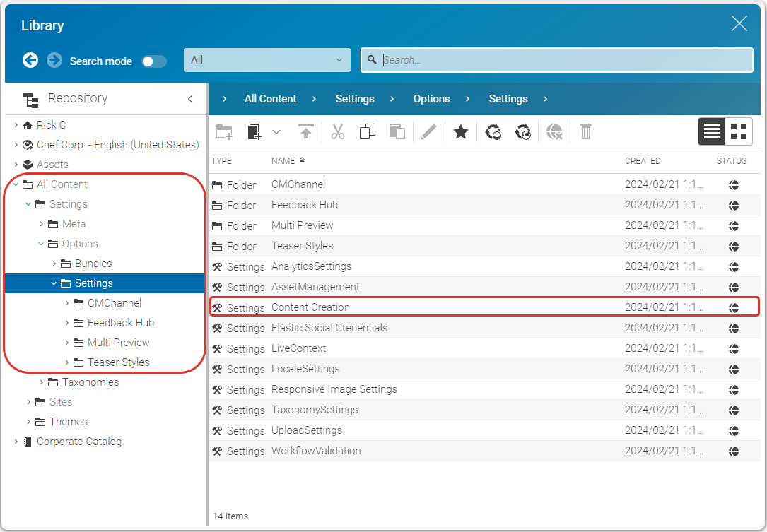Toggle Search mode switch on
Image resolution: width=767 pixels, height=532 pixels.
click(x=154, y=61)
